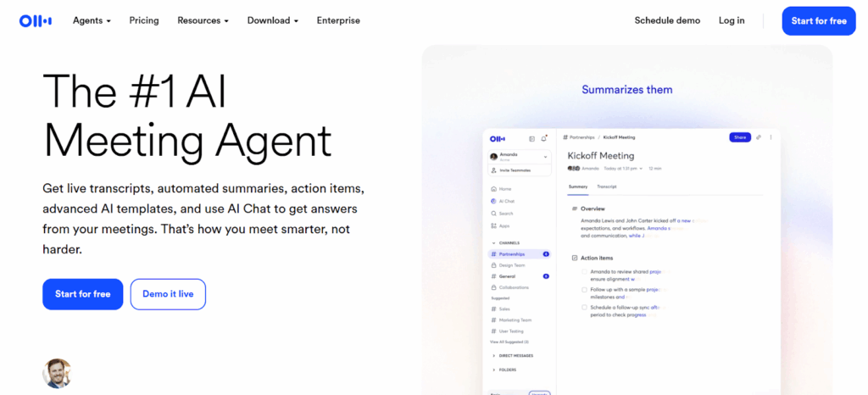Screen dimensions: 868x395
Task: Expand the Resources dropdown menu
Action: (x=203, y=20)
